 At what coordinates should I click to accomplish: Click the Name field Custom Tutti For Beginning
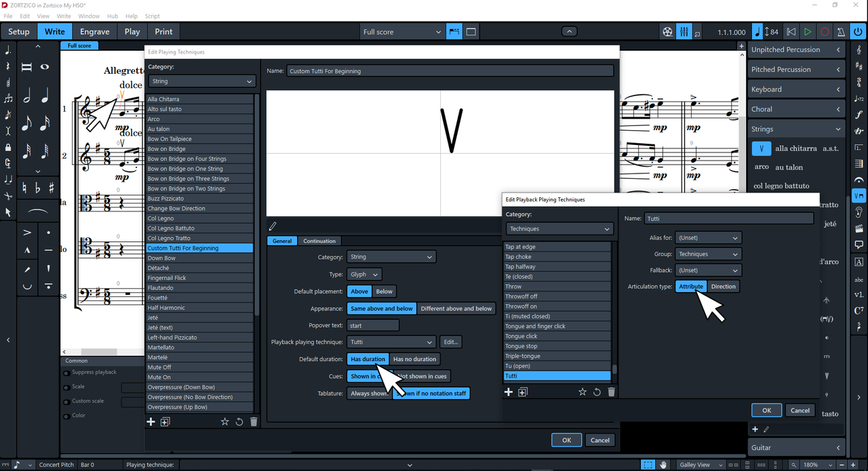450,71
